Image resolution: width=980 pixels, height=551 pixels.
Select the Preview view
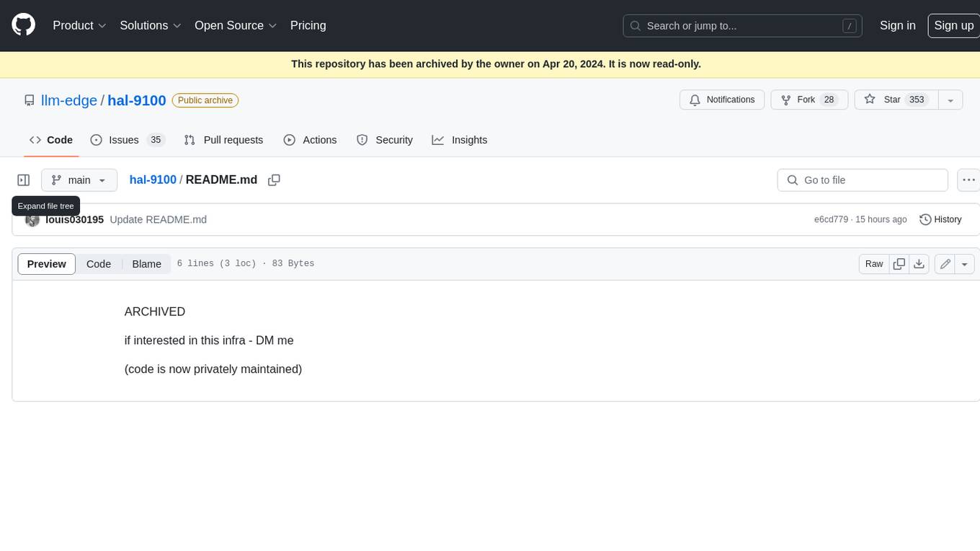47,264
